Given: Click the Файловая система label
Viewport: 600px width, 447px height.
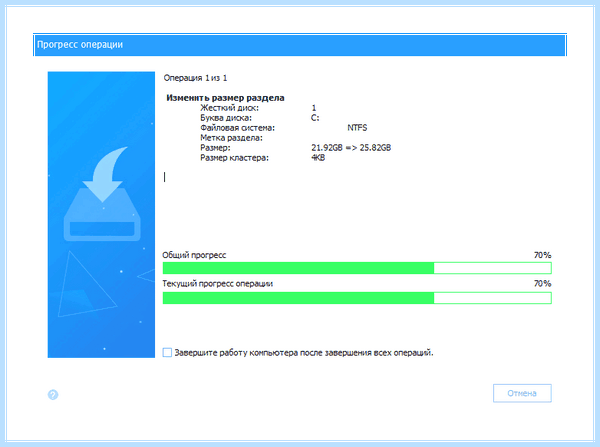Looking at the screenshot, I should pyautogui.click(x=237, y=128).
